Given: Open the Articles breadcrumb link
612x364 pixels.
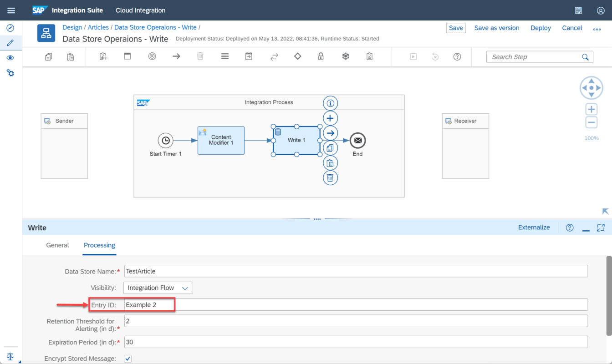Looking at the screenshot, I should tap(98, 28).
